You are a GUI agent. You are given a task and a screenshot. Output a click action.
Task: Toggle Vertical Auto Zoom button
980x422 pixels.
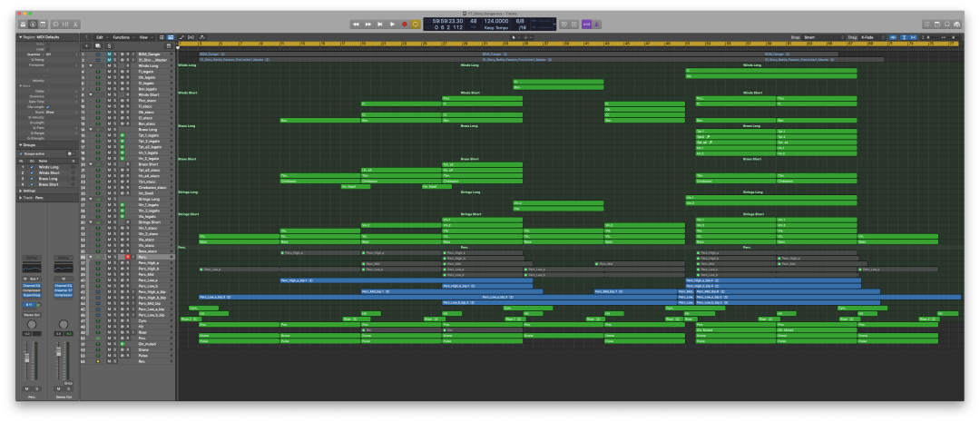(904, 37)
